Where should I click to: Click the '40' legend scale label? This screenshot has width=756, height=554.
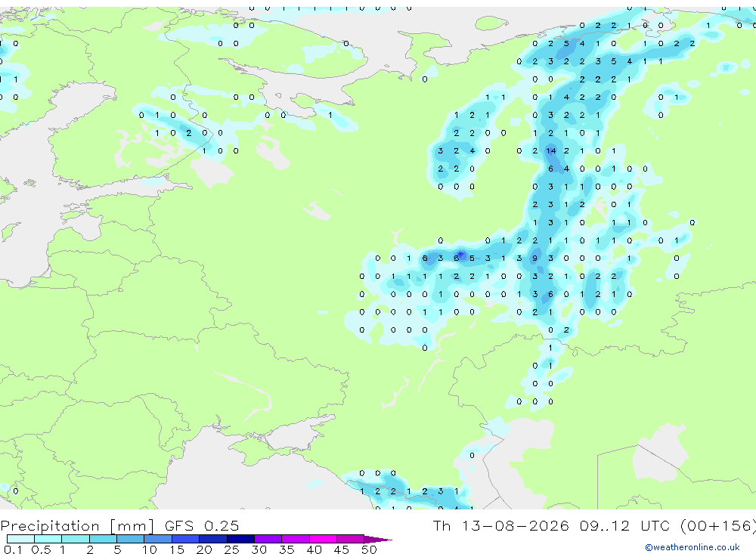click(x=314, y=549)
